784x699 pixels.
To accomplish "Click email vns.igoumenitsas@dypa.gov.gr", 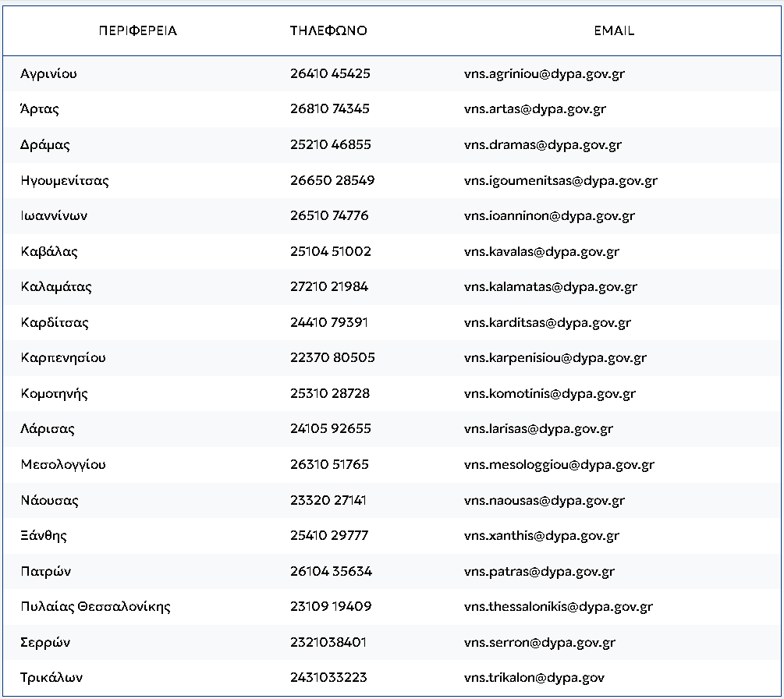I will [x=560, y=180].
